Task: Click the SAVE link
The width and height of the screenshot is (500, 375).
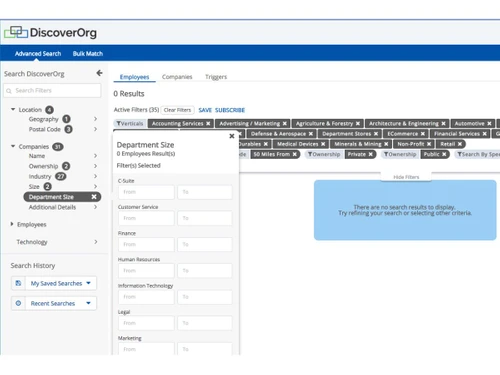Action: click(x=205, y=110)
